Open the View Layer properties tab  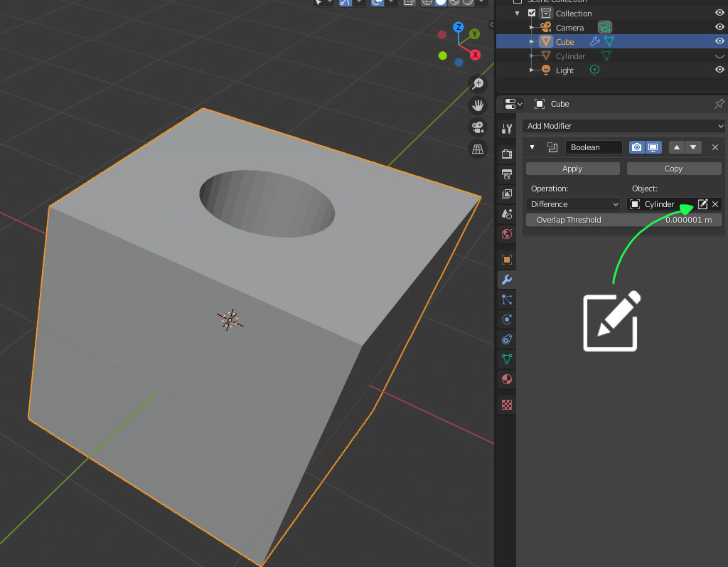pos(506,194)
